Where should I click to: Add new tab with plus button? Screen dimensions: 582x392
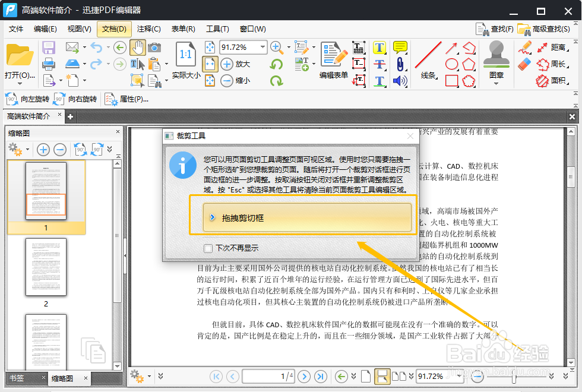pos(70,117)
